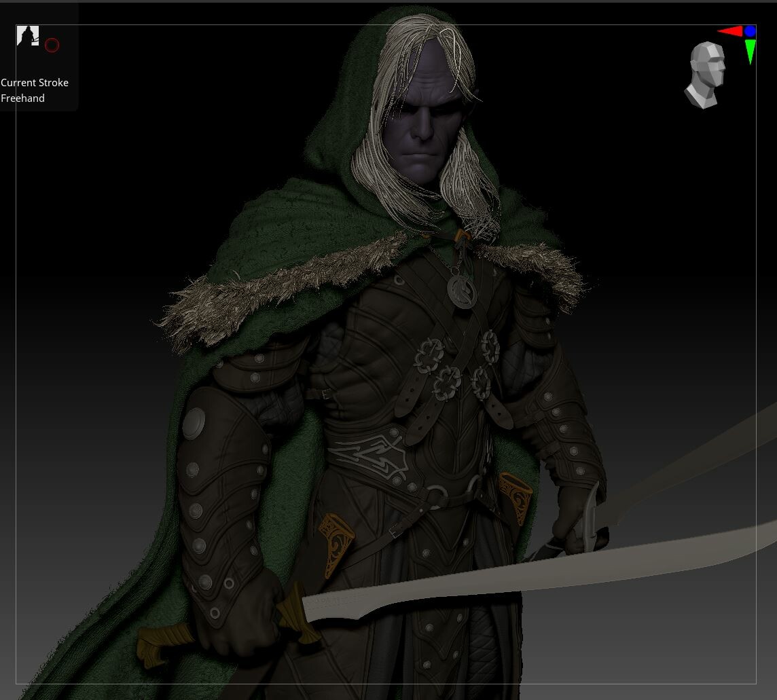
Task: Click the green Y-axis arrow
Action: [751, 52]
